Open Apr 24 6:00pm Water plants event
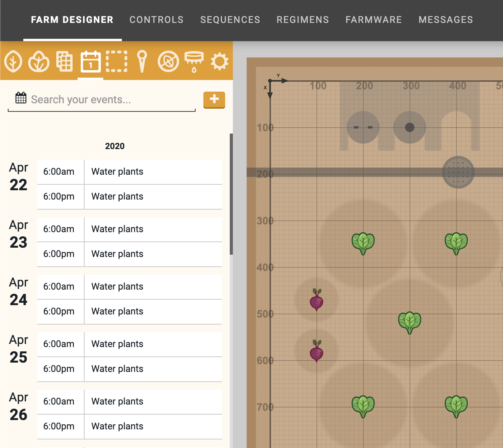 130,311
